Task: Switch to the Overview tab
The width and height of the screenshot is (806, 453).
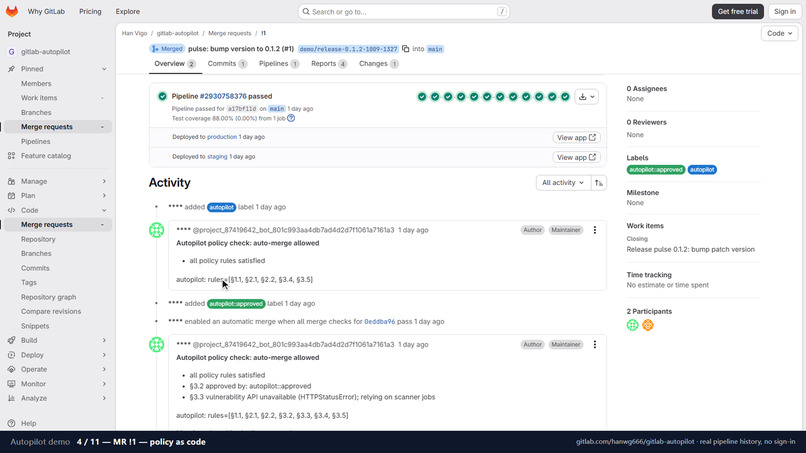Action: pos(175,64)
